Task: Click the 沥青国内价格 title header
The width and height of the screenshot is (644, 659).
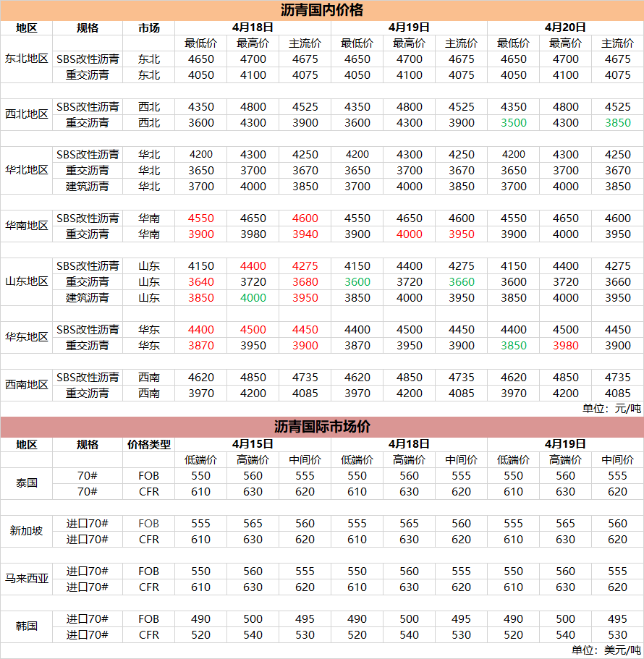Action: 322,10
